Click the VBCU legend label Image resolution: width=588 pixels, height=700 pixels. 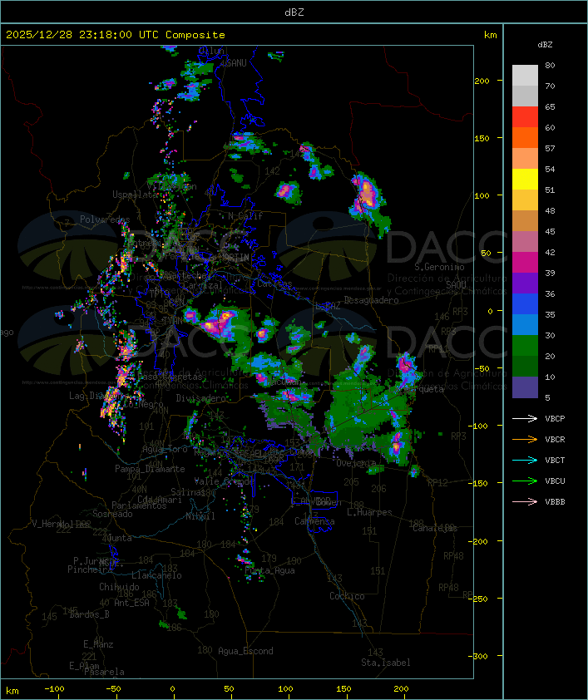(555, 481)
